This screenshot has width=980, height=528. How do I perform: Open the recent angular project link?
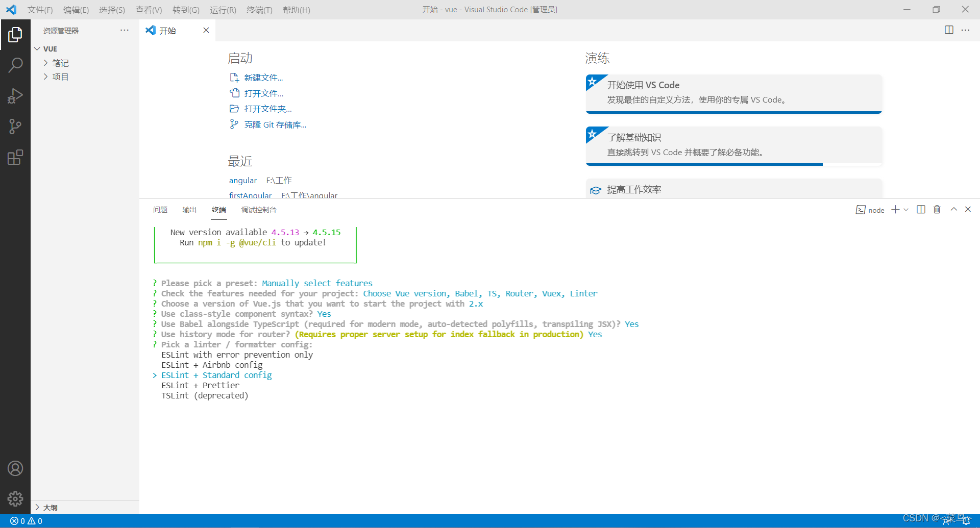tap(243, 181)
